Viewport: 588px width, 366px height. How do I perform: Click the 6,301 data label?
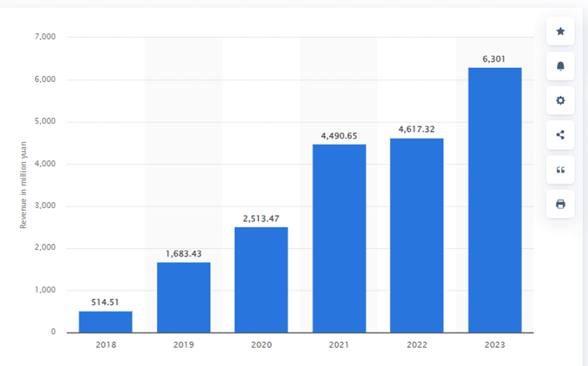[494, 59]
